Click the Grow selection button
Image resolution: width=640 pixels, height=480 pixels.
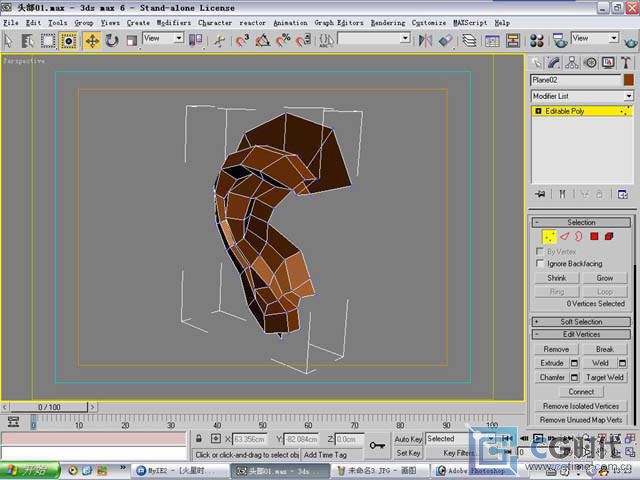pyautogui.click(x=604, y=278)
